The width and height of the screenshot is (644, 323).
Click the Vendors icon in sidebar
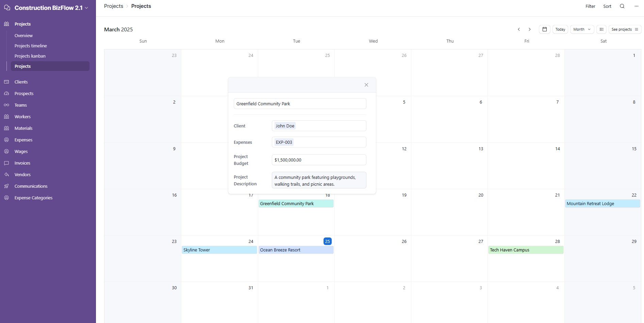(x=6, y=174)
